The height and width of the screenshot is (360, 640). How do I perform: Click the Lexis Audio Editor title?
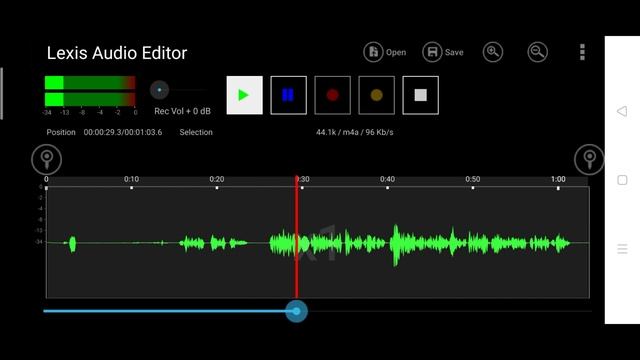point(117,53)
